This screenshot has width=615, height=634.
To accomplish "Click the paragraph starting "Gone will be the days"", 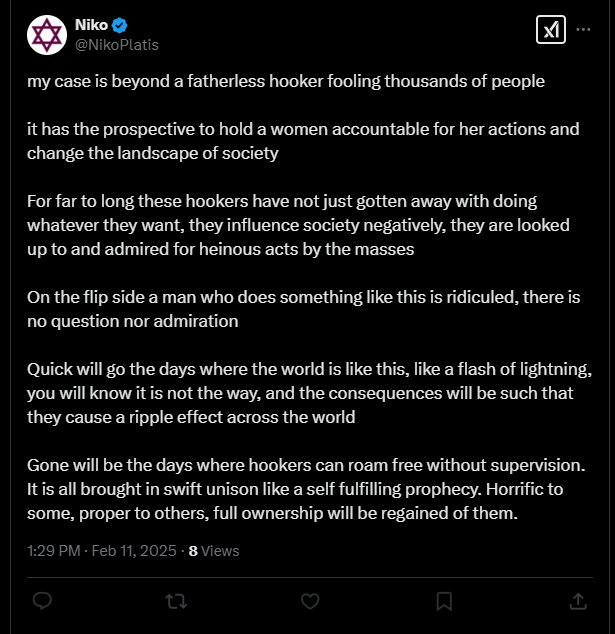I will tap(306, 489).
